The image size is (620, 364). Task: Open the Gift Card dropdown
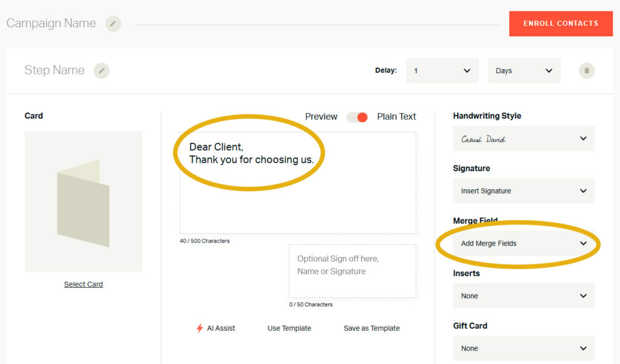[x=523, y=348]
